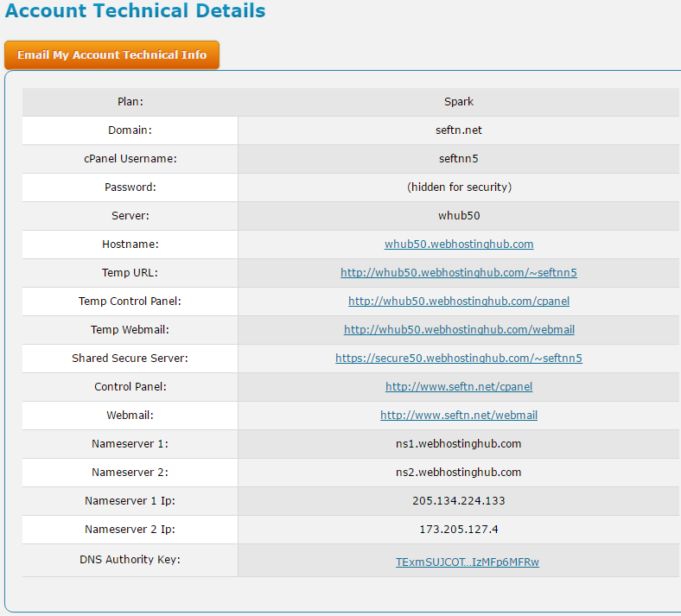The image size is (681, 616).
Task: Open Temp Control Panel cpanel link
Action: (x=459, y=301)
